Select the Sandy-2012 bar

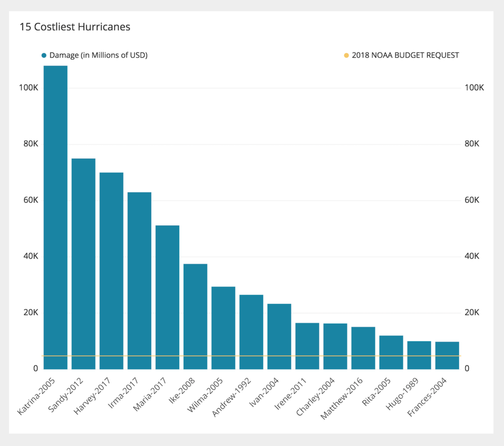pos(84,264)
